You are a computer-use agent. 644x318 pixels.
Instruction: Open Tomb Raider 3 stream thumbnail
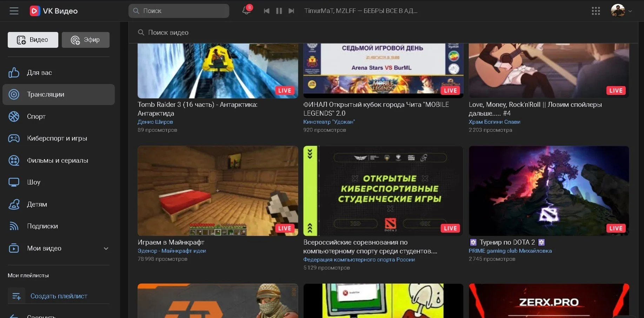click(x=218, y=71)
